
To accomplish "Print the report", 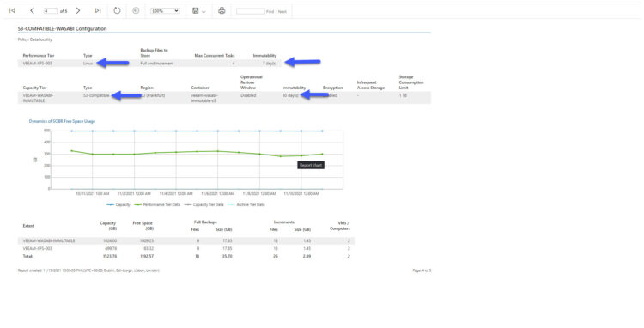I will point(222,10).
